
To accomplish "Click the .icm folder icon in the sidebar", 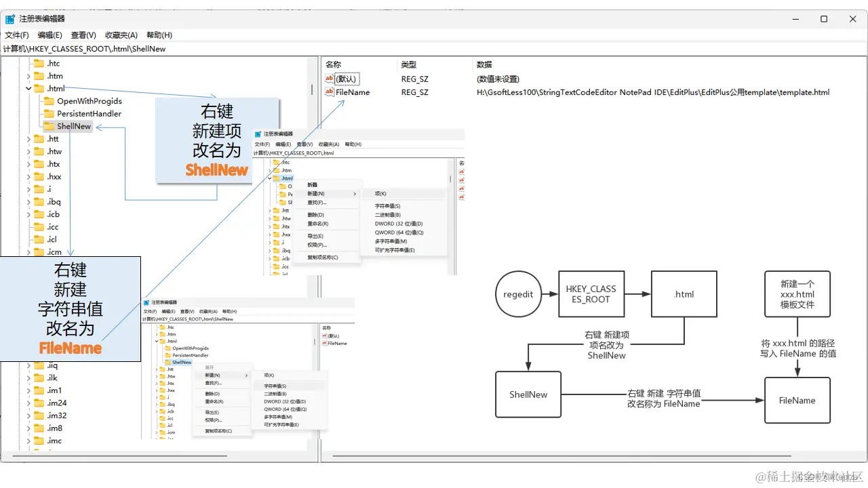I will point(40,252).
